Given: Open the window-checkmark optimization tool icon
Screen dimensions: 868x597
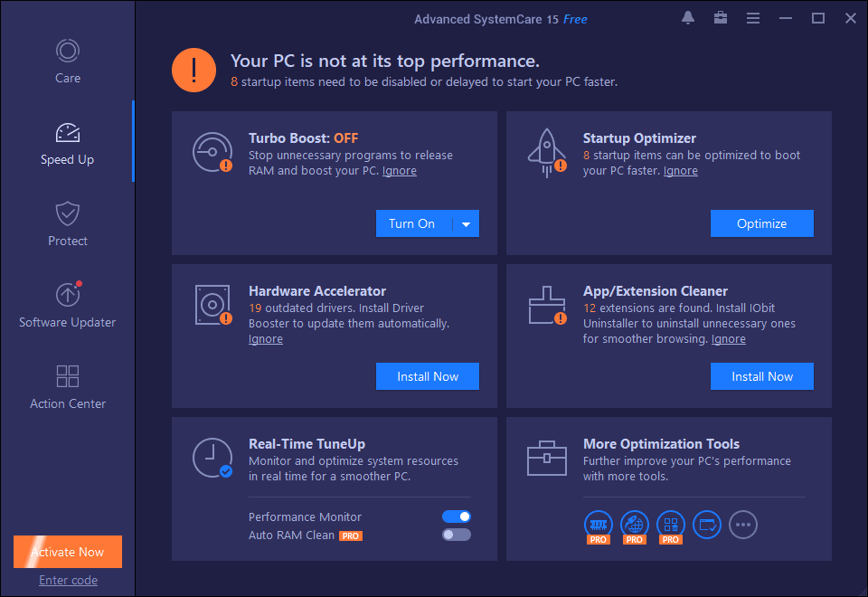Looking at the screenshot, I should click(707, 525).
